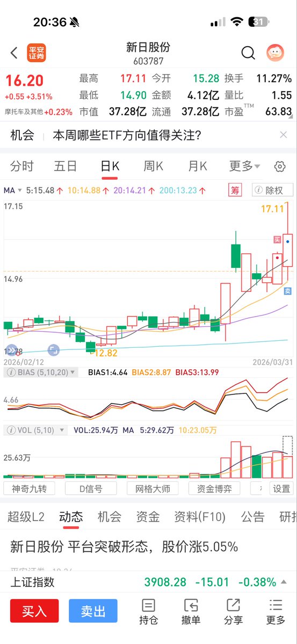Select the 动态 tab

click(x=71, y=517)
